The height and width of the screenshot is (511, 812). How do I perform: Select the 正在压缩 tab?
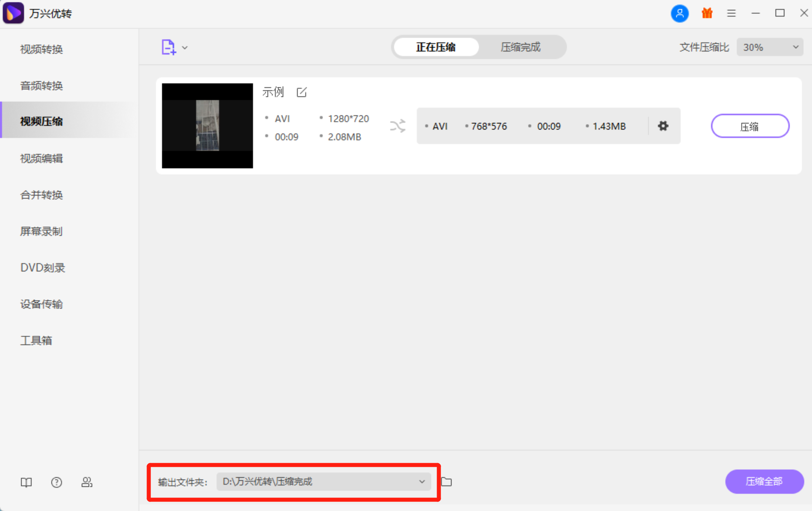point(436,47)
